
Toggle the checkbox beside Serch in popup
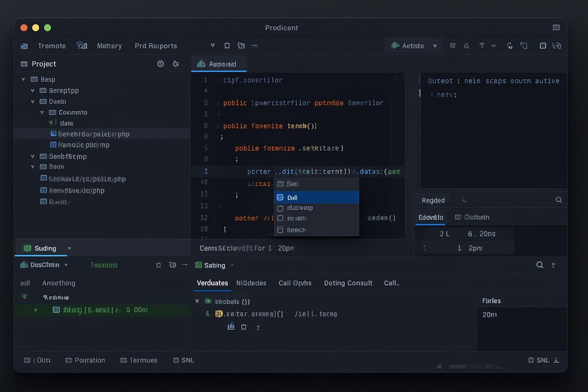280,230
